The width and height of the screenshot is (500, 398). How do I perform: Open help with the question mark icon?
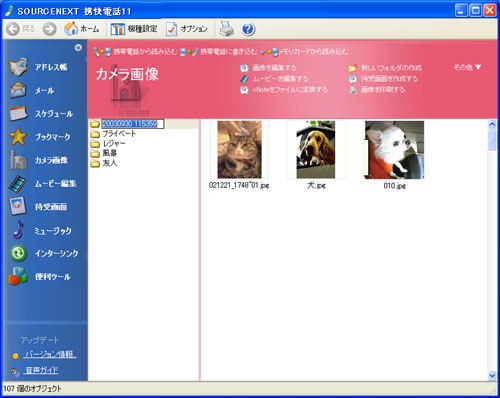point(248,29)
